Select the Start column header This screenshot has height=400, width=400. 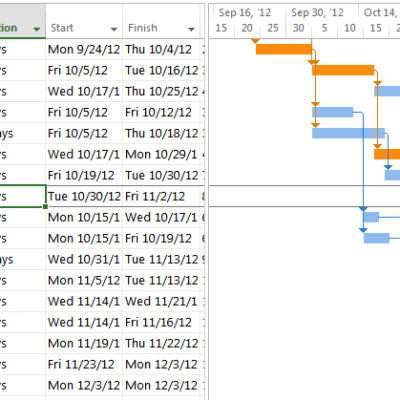84,22
